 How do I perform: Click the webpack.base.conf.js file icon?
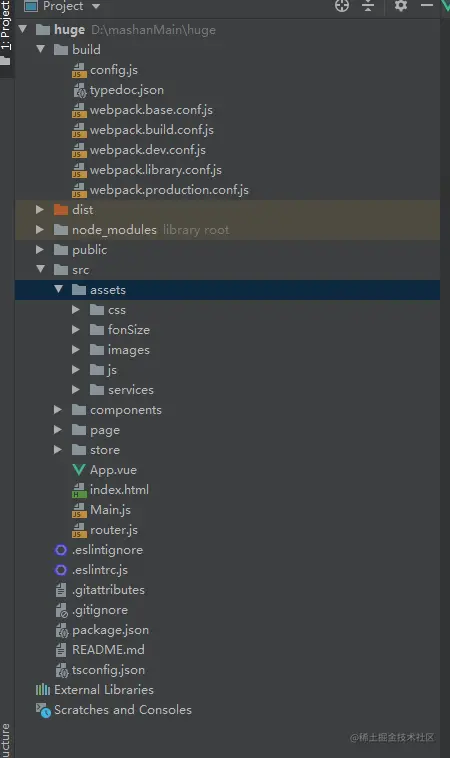pos(79,110)
